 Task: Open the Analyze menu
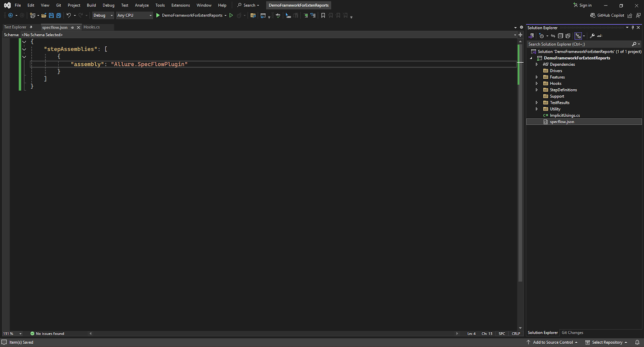pyautogui.click(x=142, y=5)
